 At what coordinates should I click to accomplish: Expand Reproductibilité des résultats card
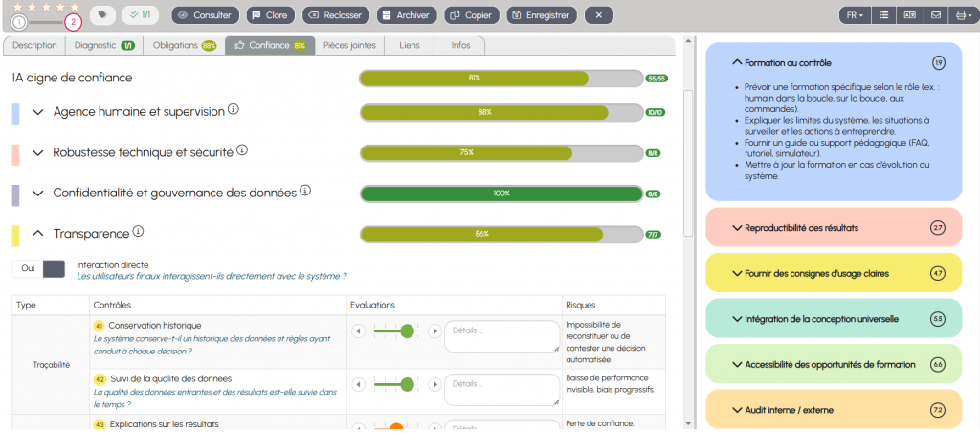[x=737, y=228]
